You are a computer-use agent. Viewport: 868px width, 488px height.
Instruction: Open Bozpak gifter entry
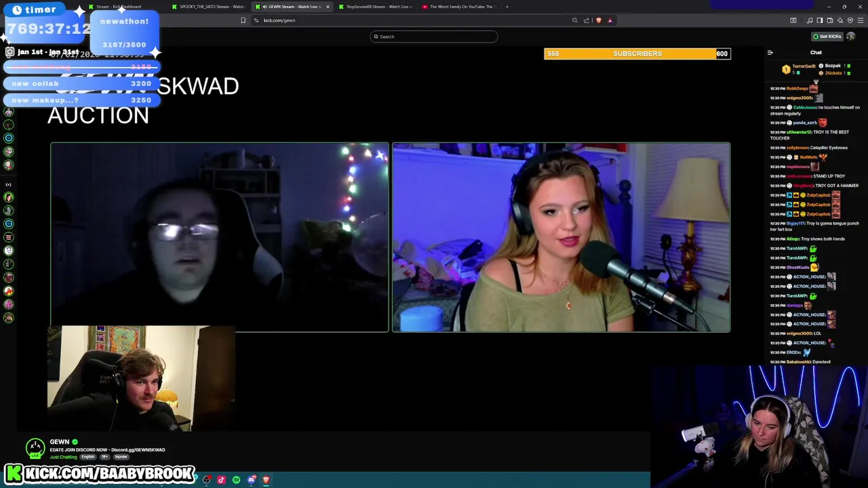[x=835, y=66]
